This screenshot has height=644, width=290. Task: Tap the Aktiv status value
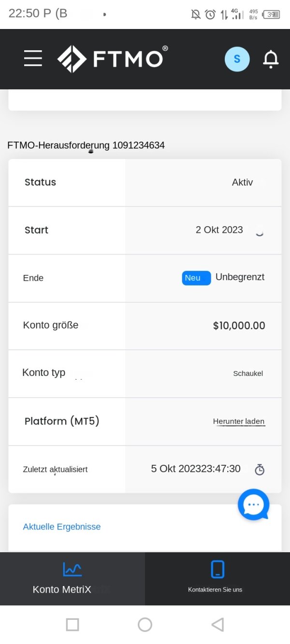click(242, 182)
